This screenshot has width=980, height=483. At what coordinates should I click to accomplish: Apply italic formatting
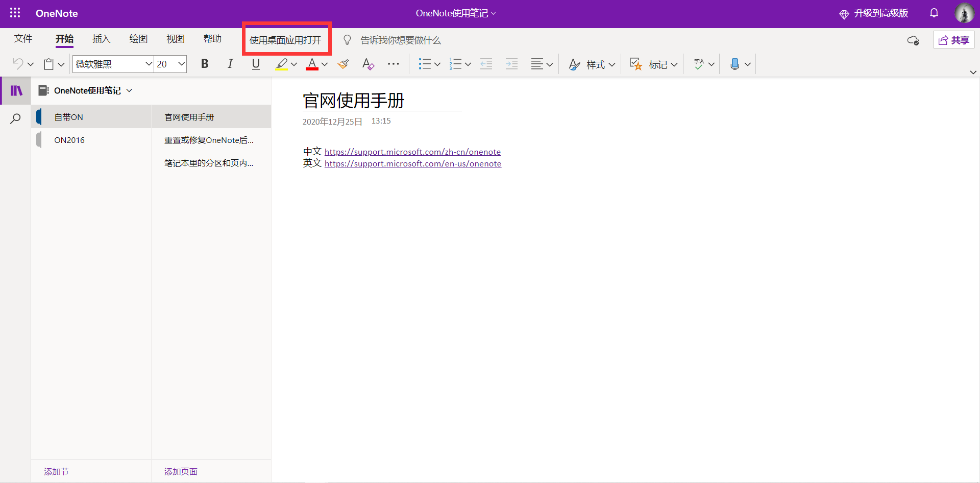click(x=230, y=64)
